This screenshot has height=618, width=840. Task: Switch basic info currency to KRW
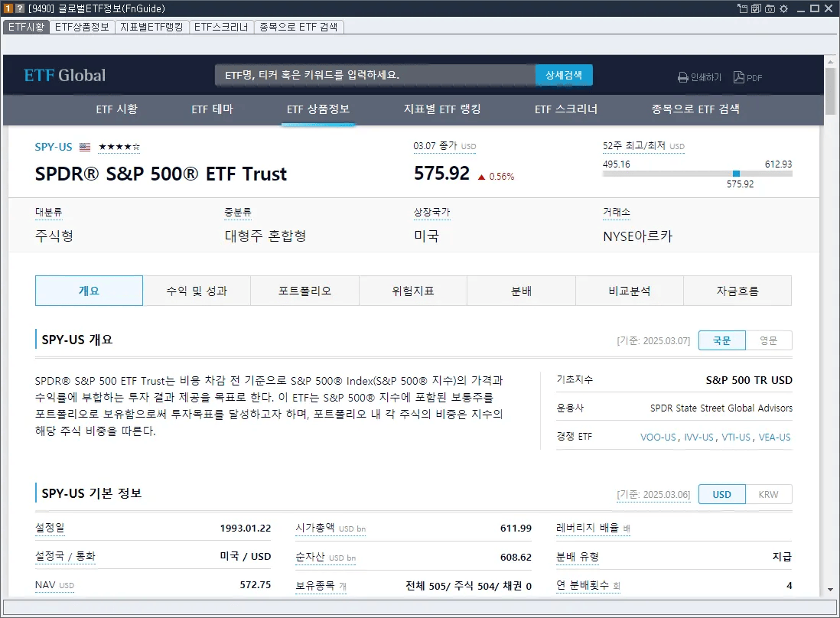click(768, 494)
